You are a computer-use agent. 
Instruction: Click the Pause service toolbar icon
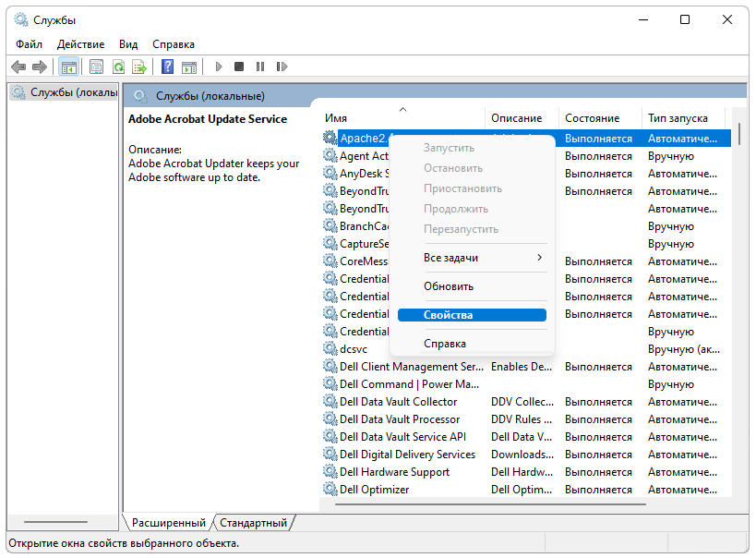[260, 67]
